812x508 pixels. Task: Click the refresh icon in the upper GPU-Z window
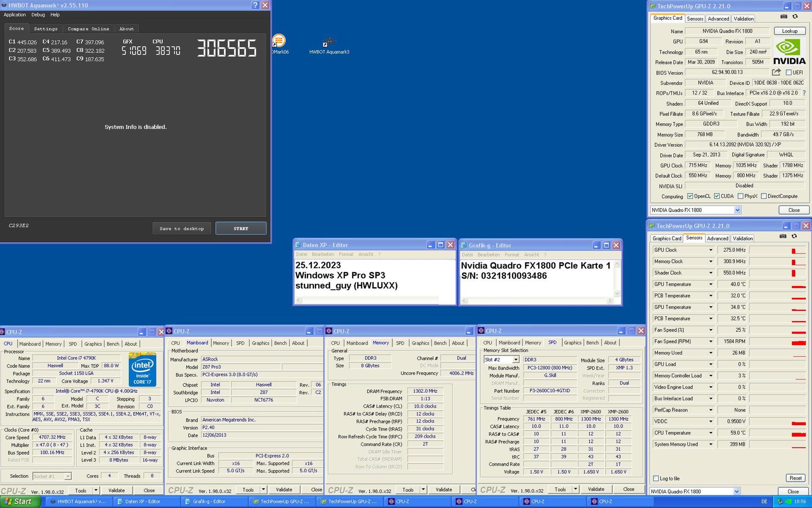click(795, 16)
